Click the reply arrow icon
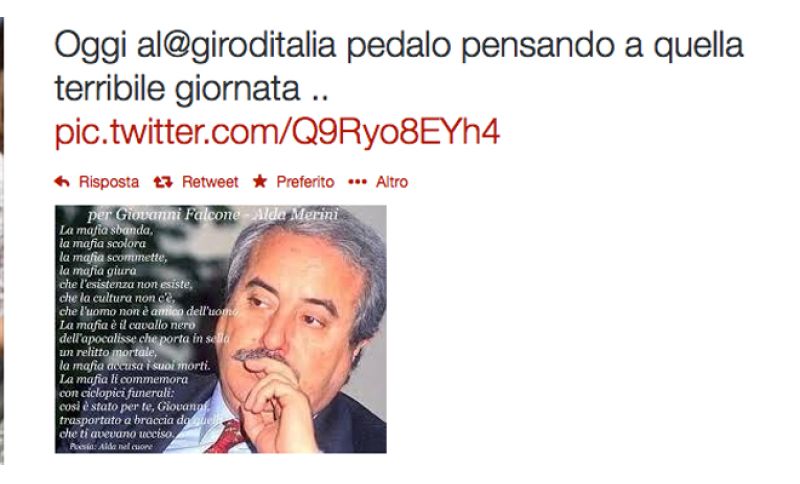This screenshot has width=800, height=484. tap(62, 182)
